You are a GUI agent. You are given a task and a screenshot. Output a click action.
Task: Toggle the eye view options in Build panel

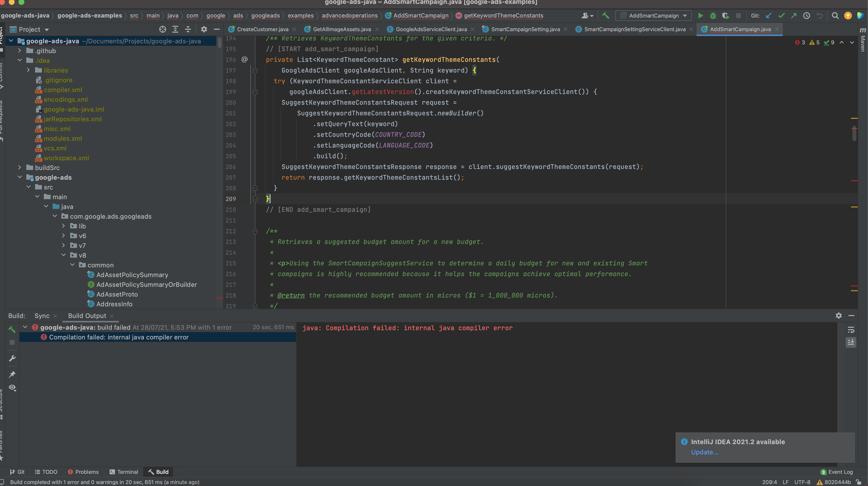[12, 387]
